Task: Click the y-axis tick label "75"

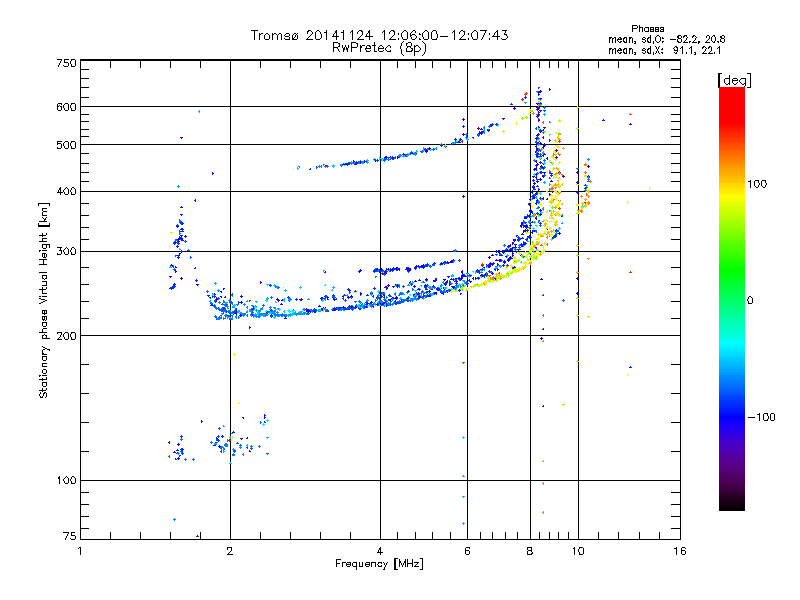Action: [x=69, y=536]
